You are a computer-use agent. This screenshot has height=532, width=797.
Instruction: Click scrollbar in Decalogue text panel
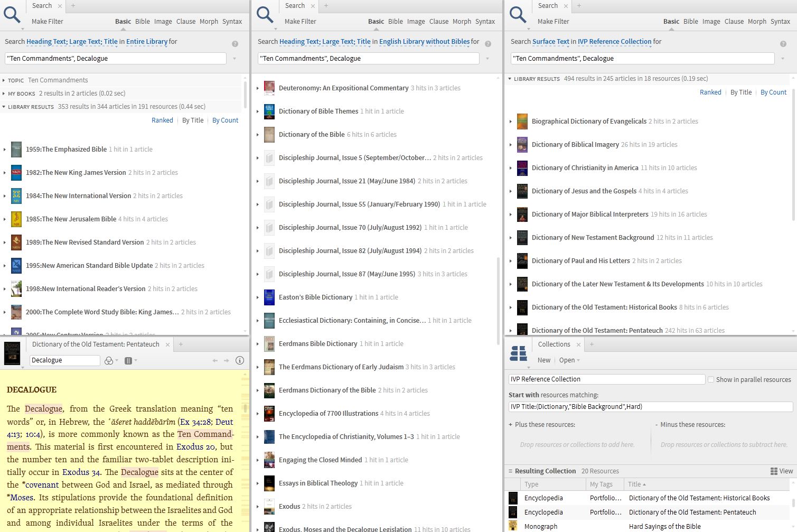pos(245,408)
